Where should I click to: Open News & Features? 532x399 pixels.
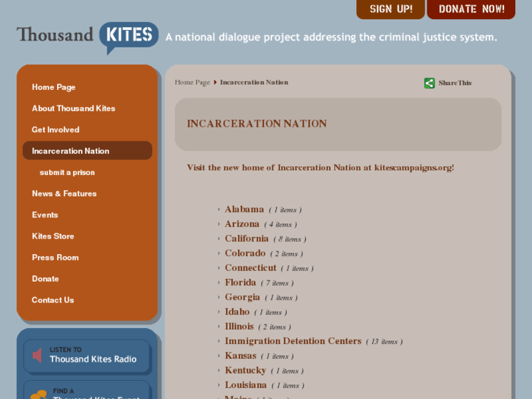(64, 193)
